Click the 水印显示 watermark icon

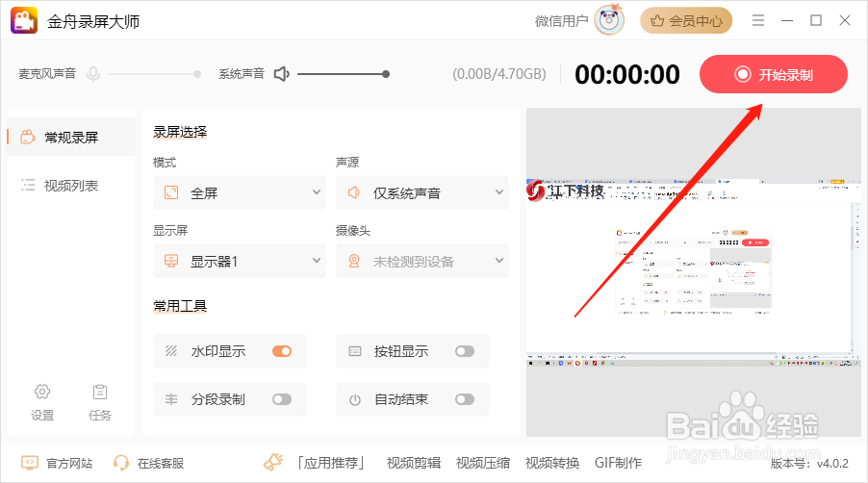click(x=171, y=351)
